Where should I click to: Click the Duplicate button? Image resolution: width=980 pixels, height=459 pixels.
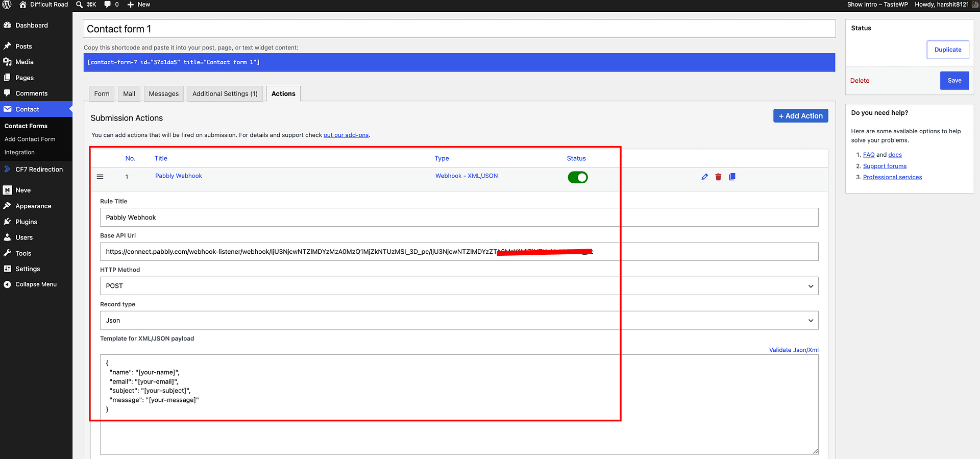click(948, 50)
